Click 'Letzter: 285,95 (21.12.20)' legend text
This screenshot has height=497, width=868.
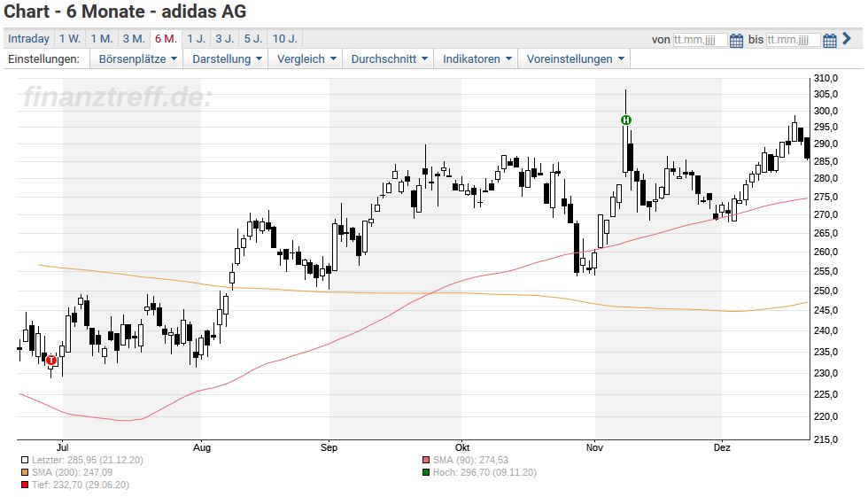click(x=88, y=460)
